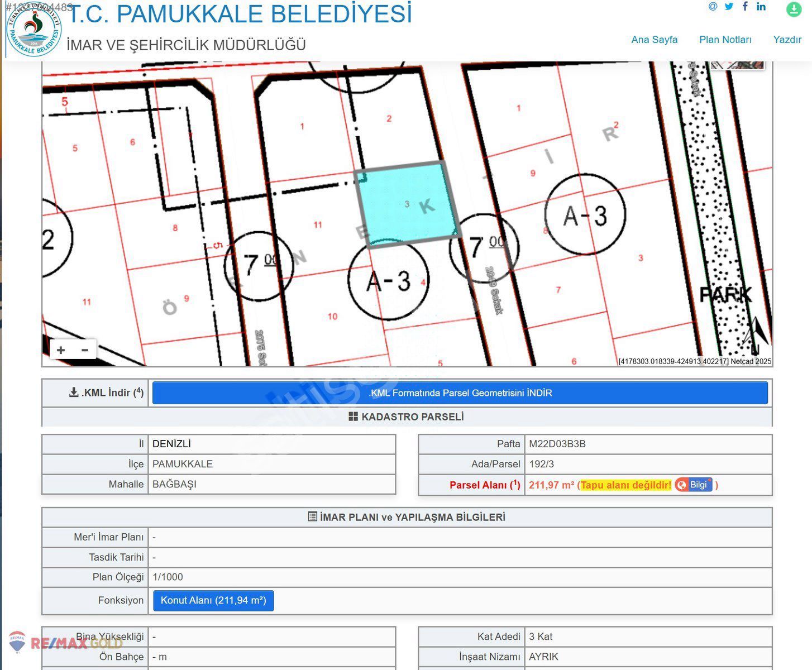812x670 pixels.
Task: Click the KADASTRO PARSELİ section header
Action: pyautogui.click(x=407, y=417)
